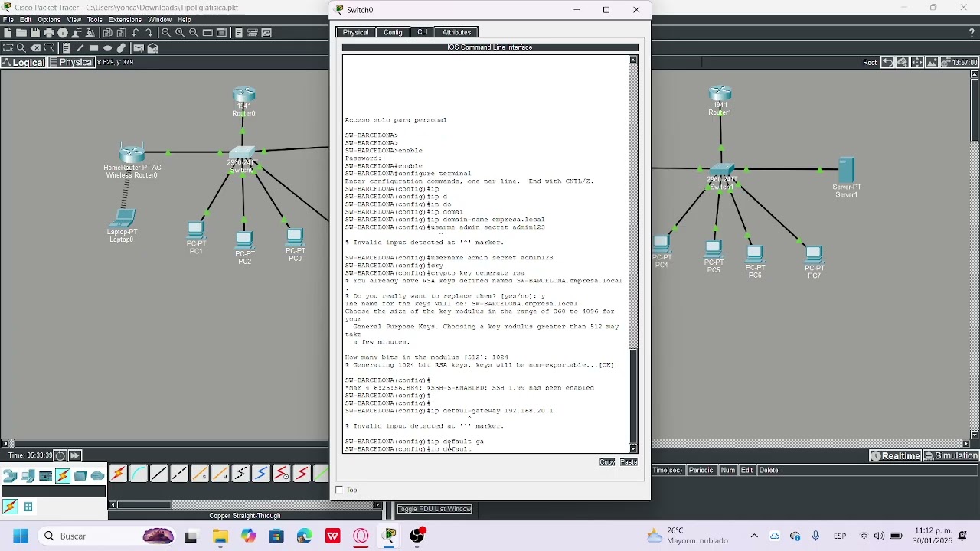980x551 pixels.
Task: Open network information (i) icon
Action: [63, 33]
